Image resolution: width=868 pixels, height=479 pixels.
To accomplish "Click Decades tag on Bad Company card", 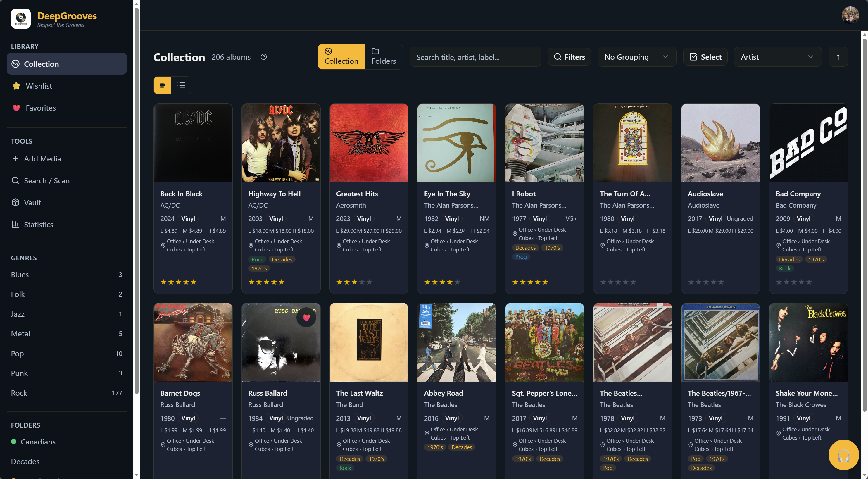I will coord(789,259).
